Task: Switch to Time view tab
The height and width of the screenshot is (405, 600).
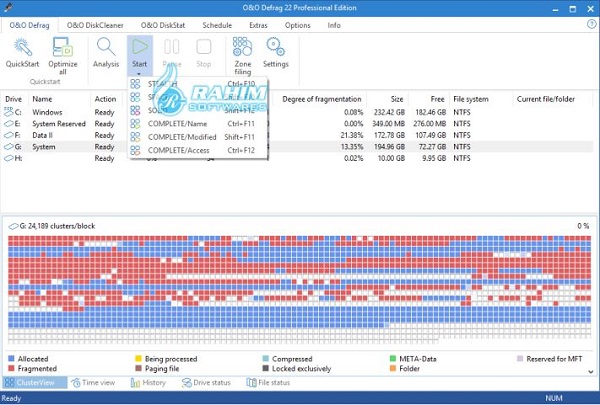Action: (x=93, y=382)
